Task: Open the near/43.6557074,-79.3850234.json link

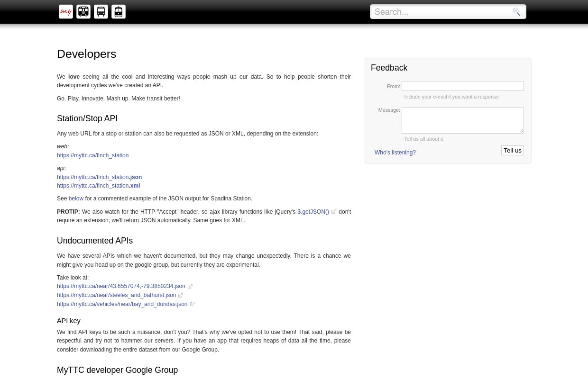Action: 121,287
